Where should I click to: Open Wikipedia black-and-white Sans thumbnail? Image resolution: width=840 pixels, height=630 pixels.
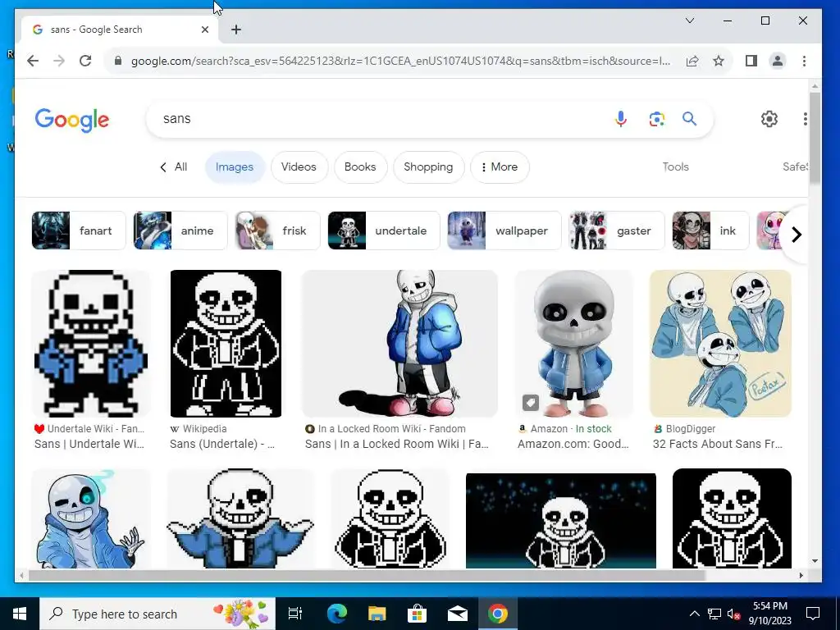click(x=226, y=344)
